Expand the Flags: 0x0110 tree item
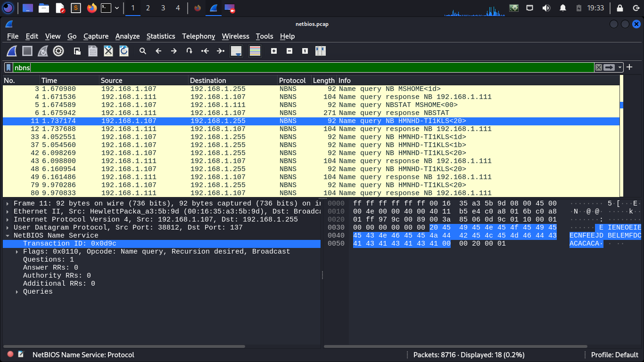This screenshot has height=362, width=644. pos(17,252)
